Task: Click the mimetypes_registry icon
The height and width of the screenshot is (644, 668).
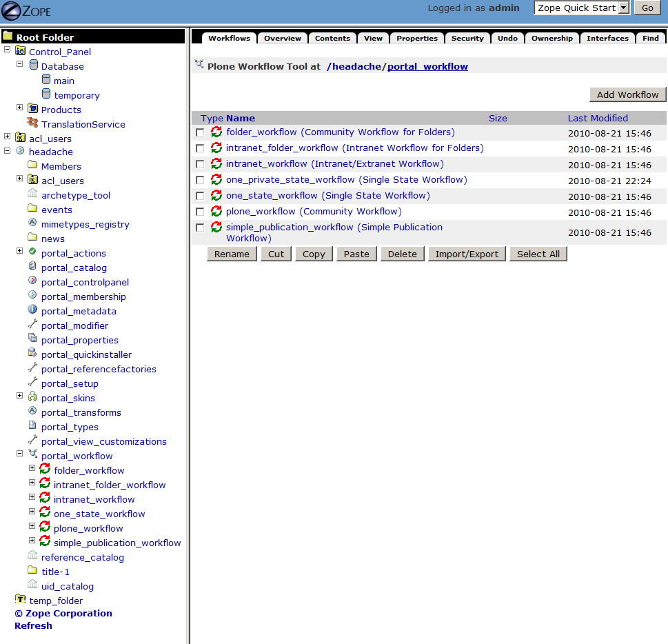Action: point(32,222)
